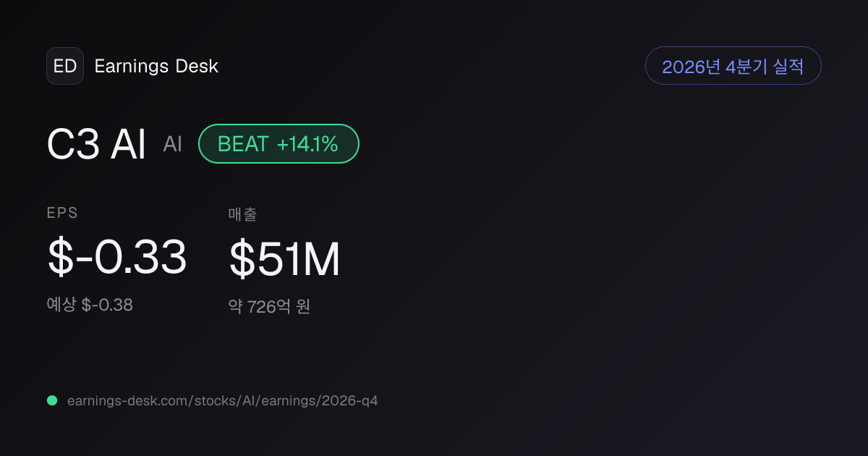
Task: Click the green BEAT +14.1% badge
Action: pos(278,143)
